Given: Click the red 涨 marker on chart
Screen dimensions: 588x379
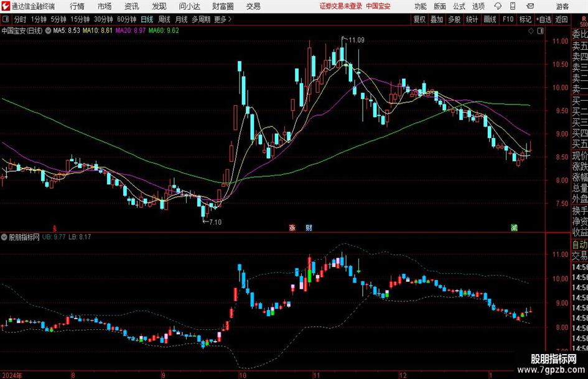Looking at the screenshot, I should pos(292,227).
